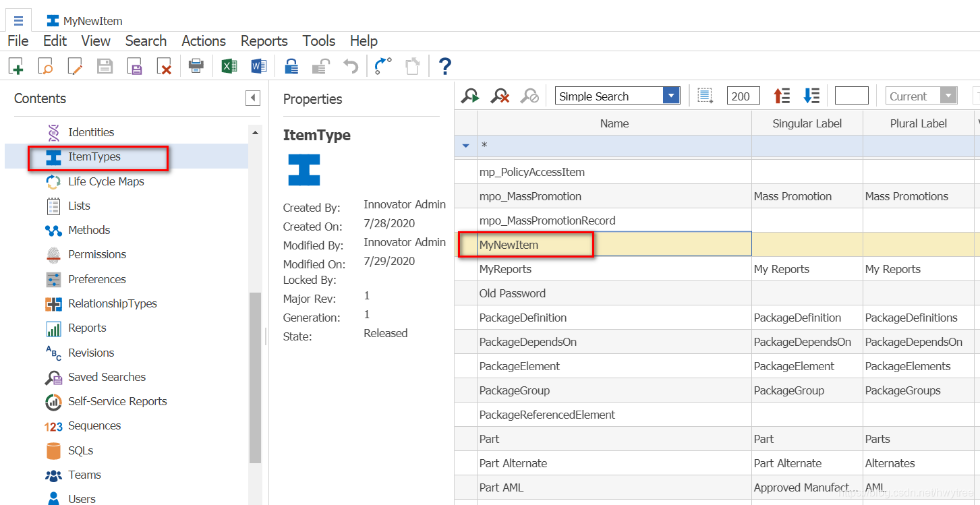Click the purple Save and Close icon

click(134, 66)
